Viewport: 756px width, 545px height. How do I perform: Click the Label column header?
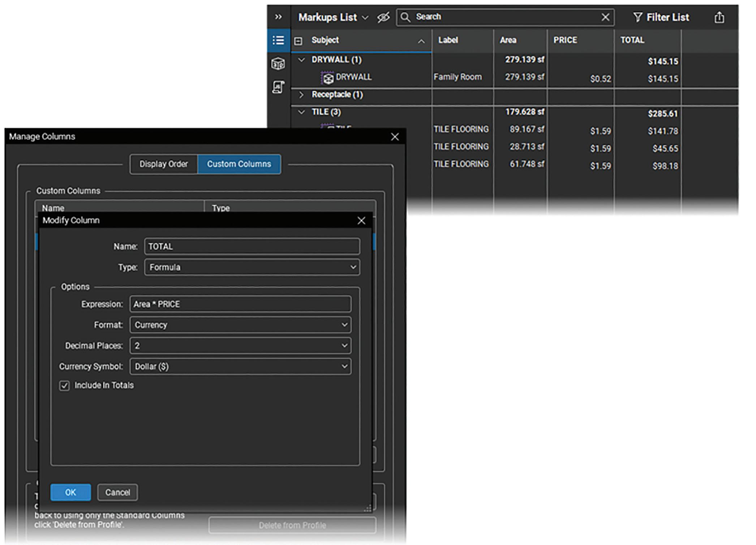click(463, 40)
